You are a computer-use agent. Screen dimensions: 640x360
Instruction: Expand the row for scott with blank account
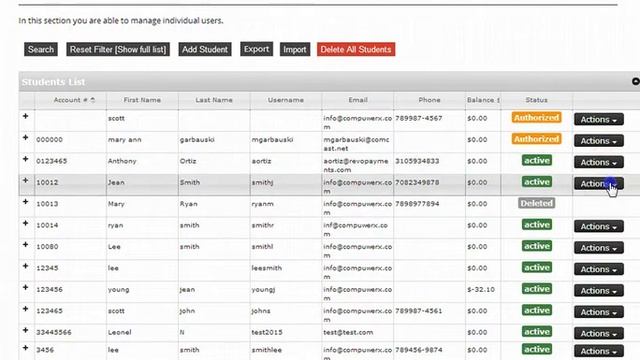coord(25,116)
